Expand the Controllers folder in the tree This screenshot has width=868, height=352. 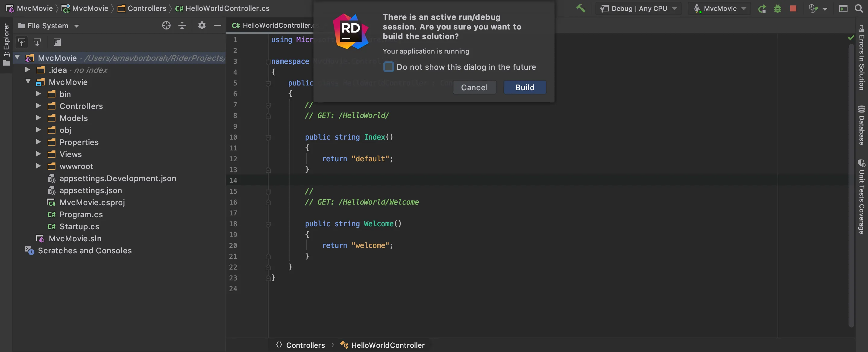click(38, 106)
